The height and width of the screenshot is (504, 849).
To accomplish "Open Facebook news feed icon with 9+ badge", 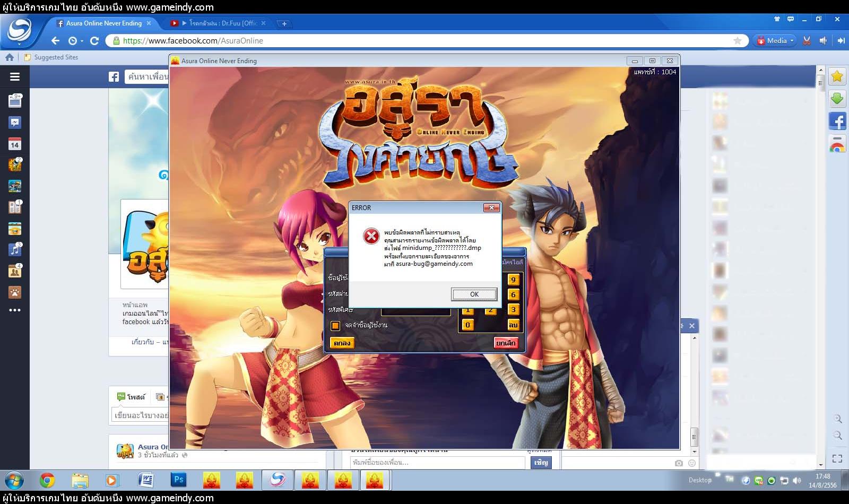I will 15,100.
